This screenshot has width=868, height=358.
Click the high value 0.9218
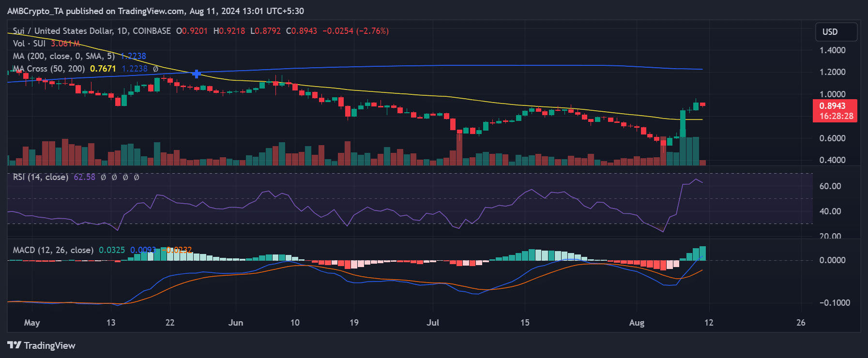(232, 30)
